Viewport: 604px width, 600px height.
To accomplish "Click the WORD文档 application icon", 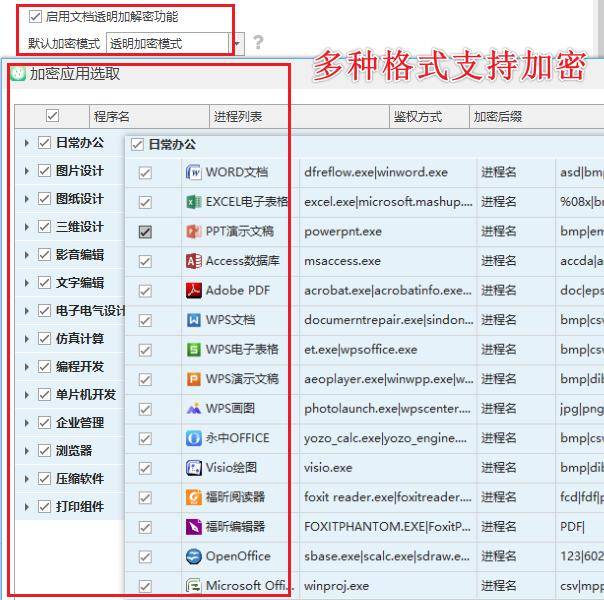I will 193,172.
